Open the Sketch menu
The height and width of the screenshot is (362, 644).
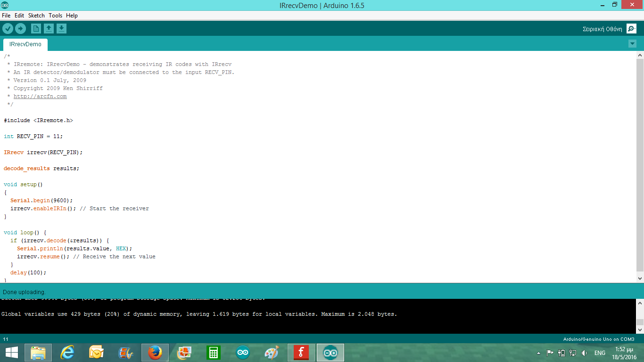click(36, 16)
